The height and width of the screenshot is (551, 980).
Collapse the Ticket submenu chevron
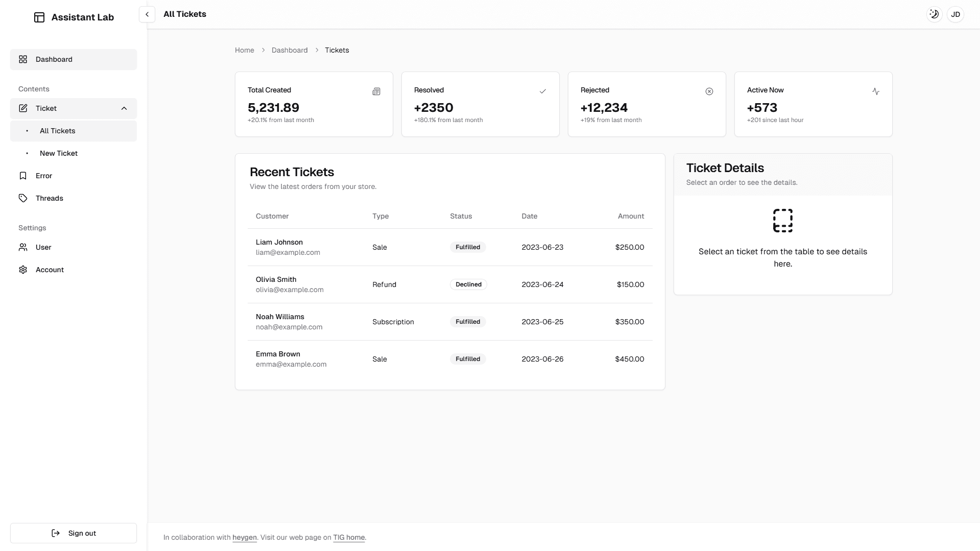(x=124, y=108)
